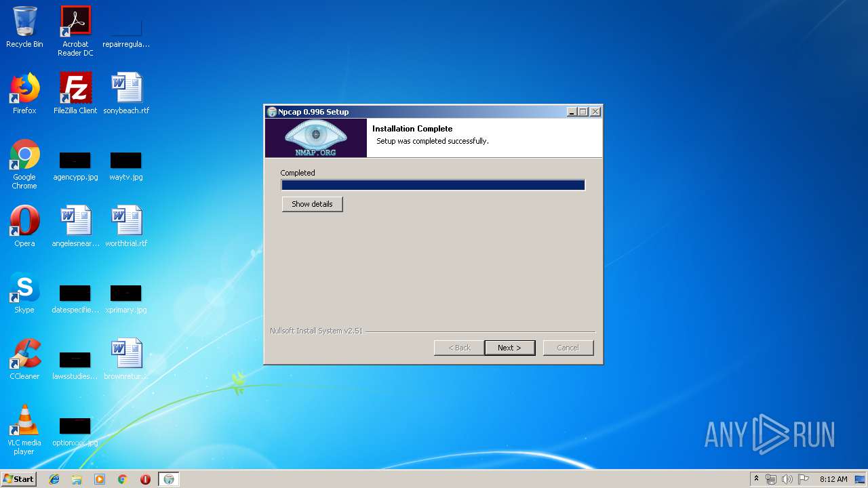This screenshot has width=868, height=488.
Task: Click the Action Center flag icon
Action: coord(804,479)
